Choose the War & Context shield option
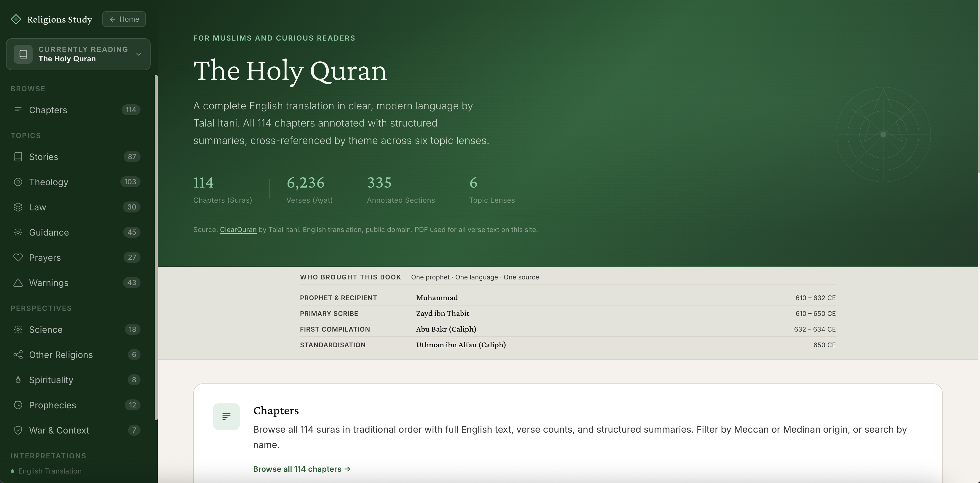This screenshot has width=980, height=483. (59, 430)
